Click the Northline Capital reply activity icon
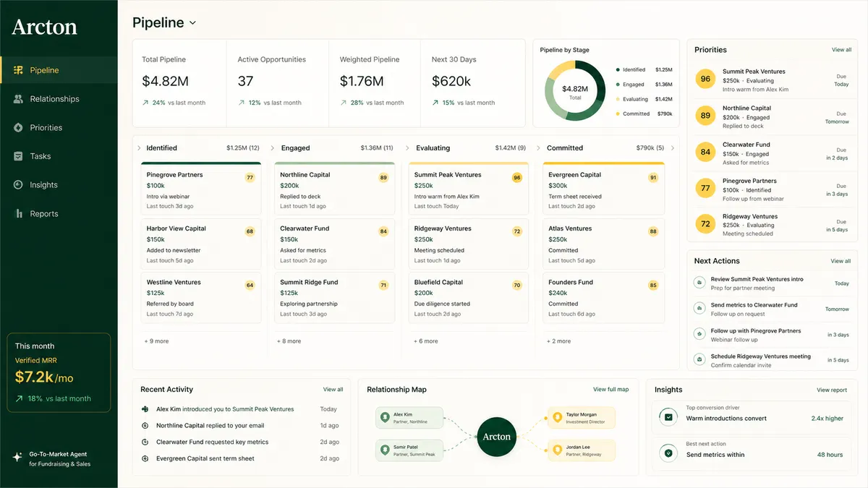 145,426
